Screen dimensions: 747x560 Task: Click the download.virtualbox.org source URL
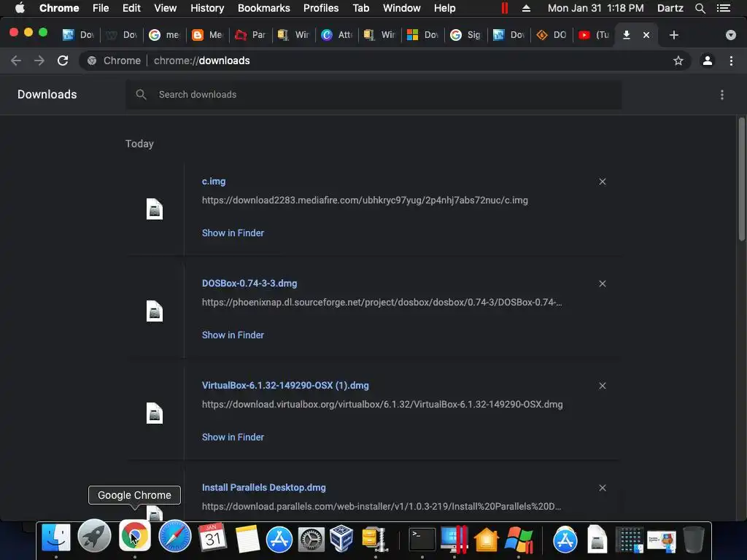[x=382, y=404]
